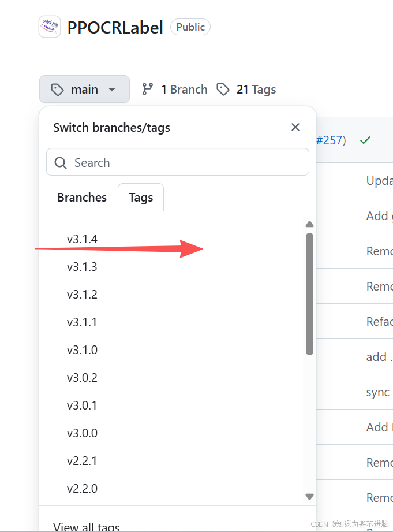Click the magnifier icon in the search field
Viewport: 393px width, 532px height.
61,162
